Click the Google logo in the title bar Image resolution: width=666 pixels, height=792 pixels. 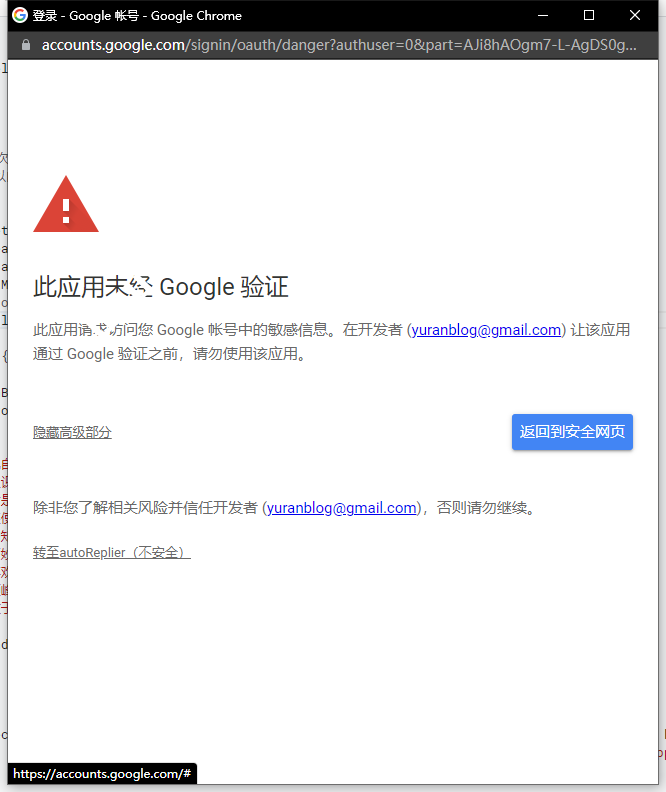(20, 15)
